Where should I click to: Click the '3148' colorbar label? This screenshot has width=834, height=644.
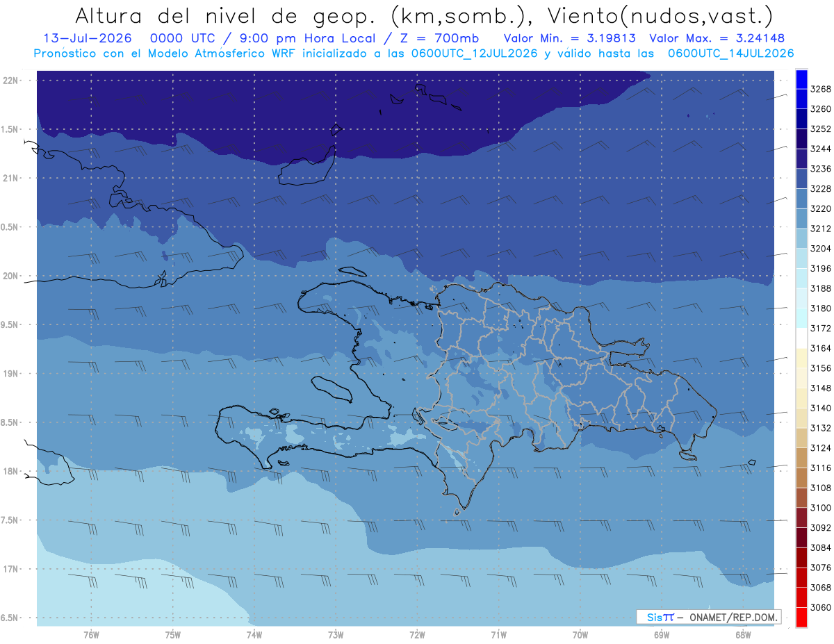[x=821, y=388]
